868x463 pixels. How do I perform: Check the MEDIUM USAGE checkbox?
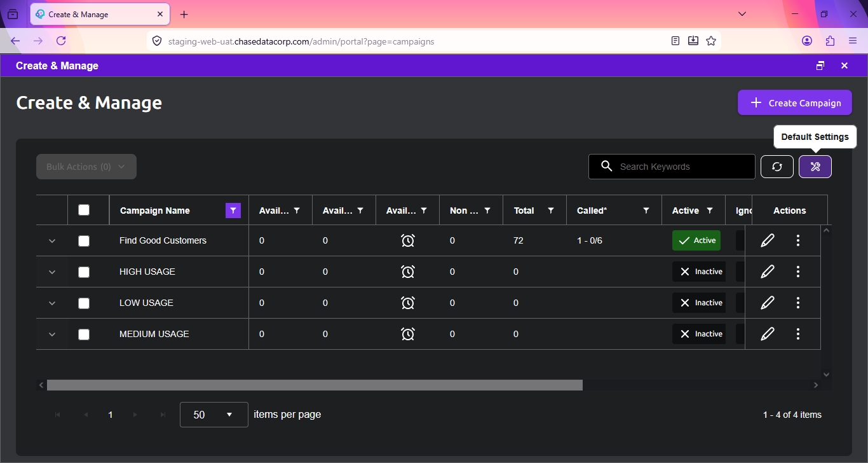pos(84,335)
